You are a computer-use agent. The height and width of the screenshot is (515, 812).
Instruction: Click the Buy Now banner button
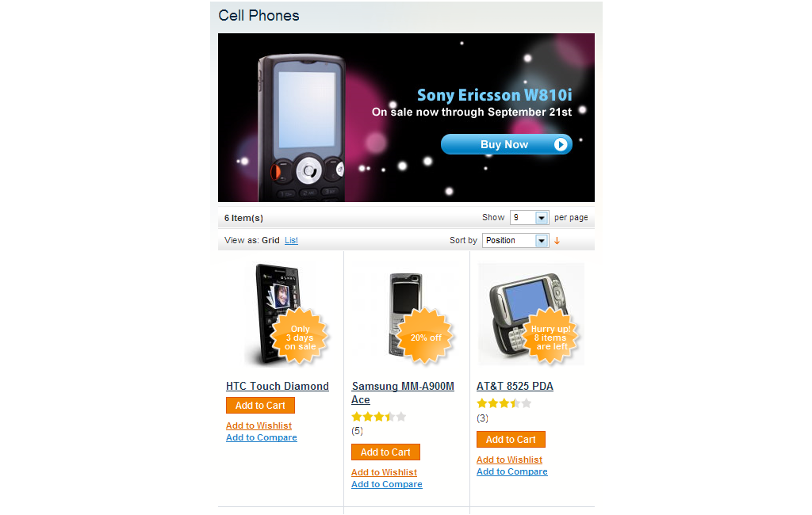coord(507,144)
